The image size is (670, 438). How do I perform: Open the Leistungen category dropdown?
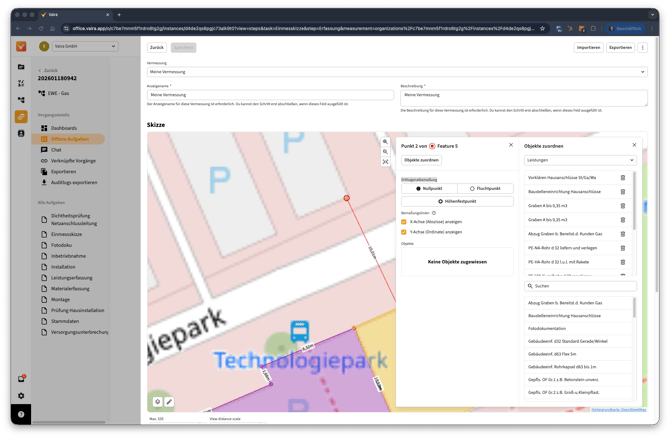(x=580, y=160)
